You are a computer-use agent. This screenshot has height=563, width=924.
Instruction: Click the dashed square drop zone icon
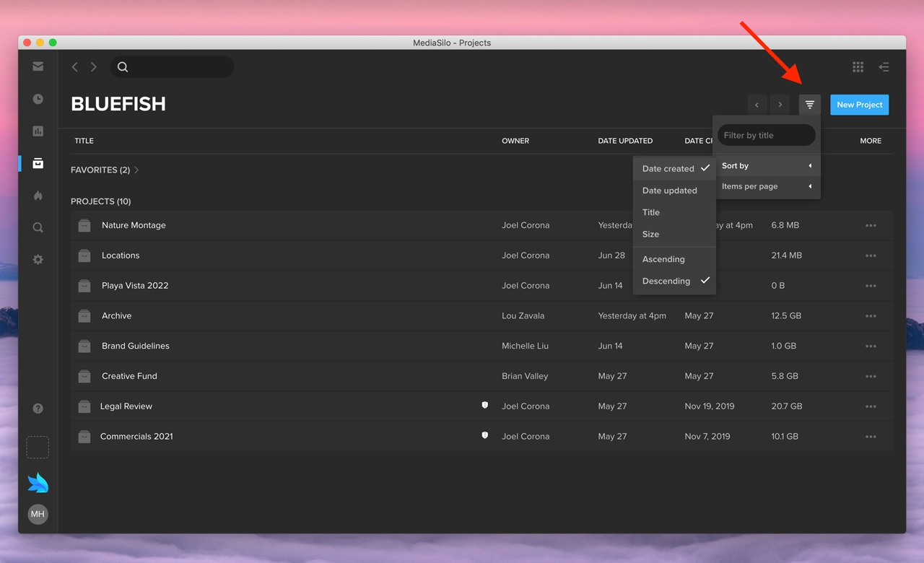[38, 448]
